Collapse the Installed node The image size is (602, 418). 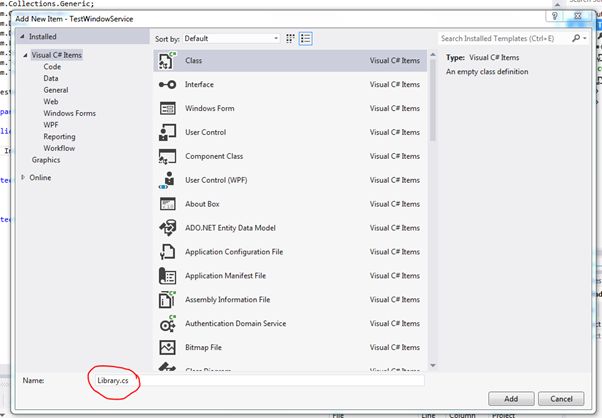pyautogui.click(x=22, y=36)
